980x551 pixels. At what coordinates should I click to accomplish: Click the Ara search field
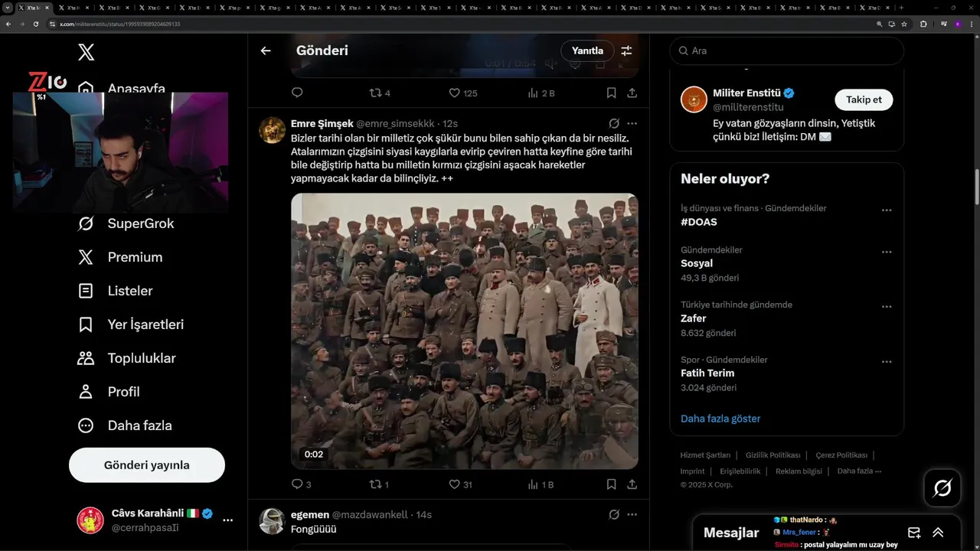[x=787, y=51]
